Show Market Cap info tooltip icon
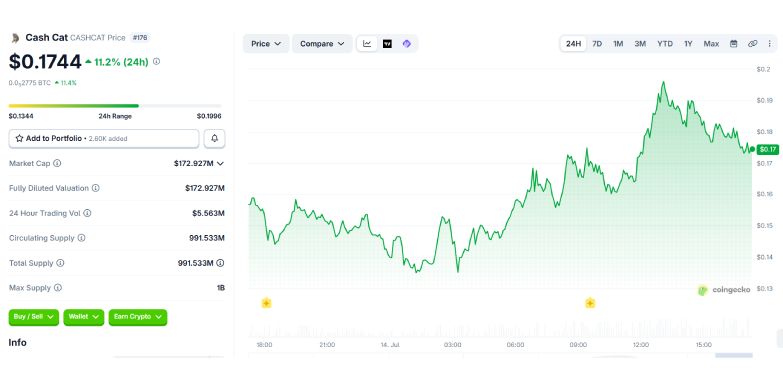Image resolution: width=783 pixels, height=388 pixels. tap(57, 163)
